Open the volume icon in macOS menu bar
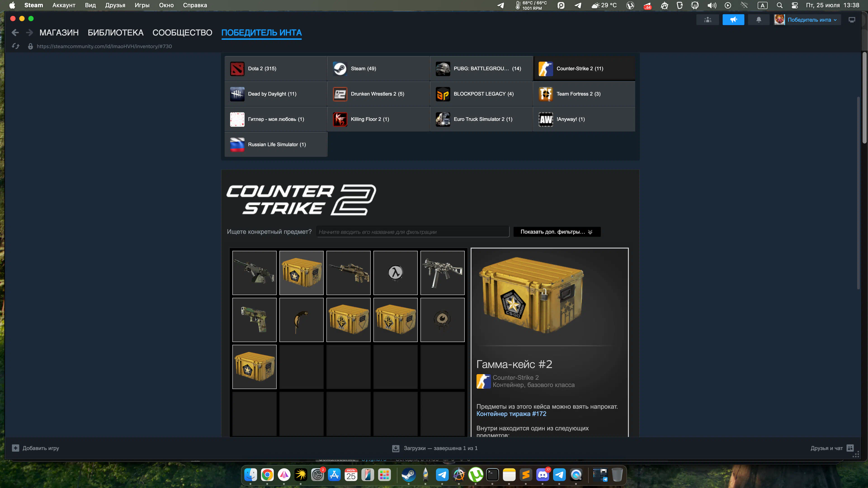Screen dimensions: 868x488 coord(712,5)
